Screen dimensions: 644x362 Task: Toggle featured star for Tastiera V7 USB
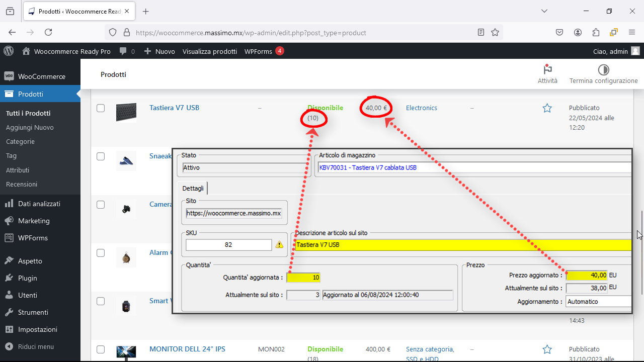(547, 108)
